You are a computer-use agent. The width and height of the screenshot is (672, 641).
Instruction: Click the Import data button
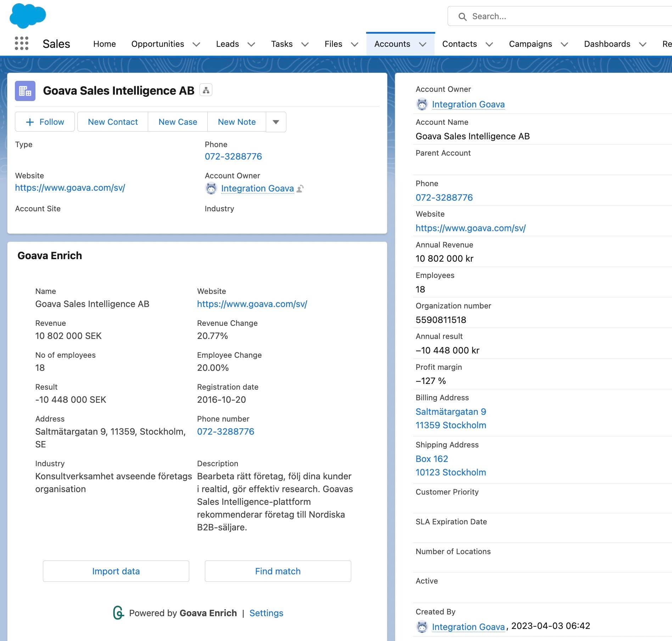tap(116, 571)
